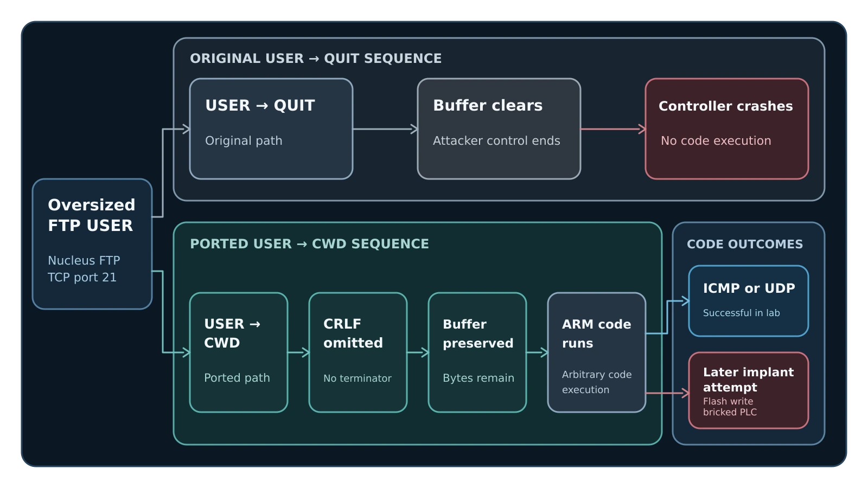The image size is (868, 488).
Task: Select the 'Ported path' caption
Action: [237, 378]
